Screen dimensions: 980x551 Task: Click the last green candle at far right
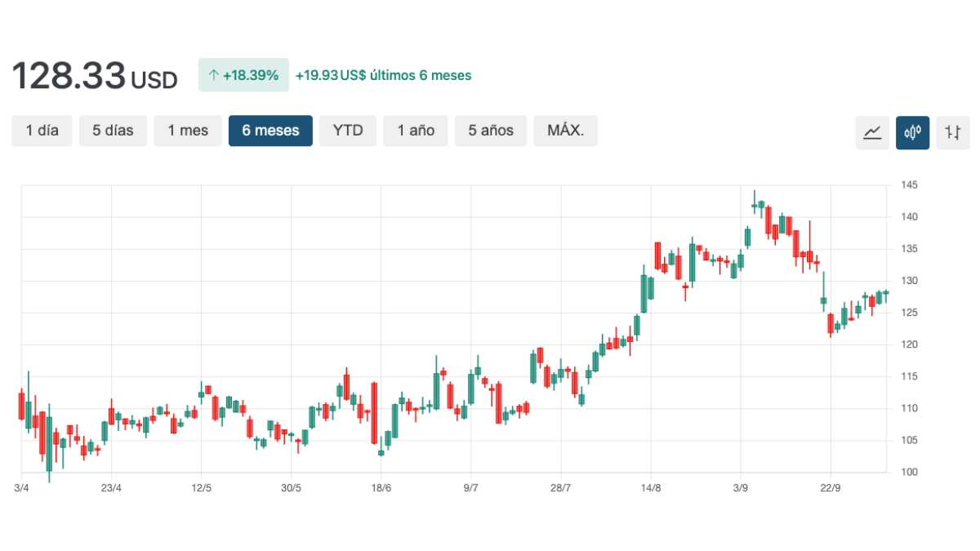pyautogui.click(x=886, y=292)
